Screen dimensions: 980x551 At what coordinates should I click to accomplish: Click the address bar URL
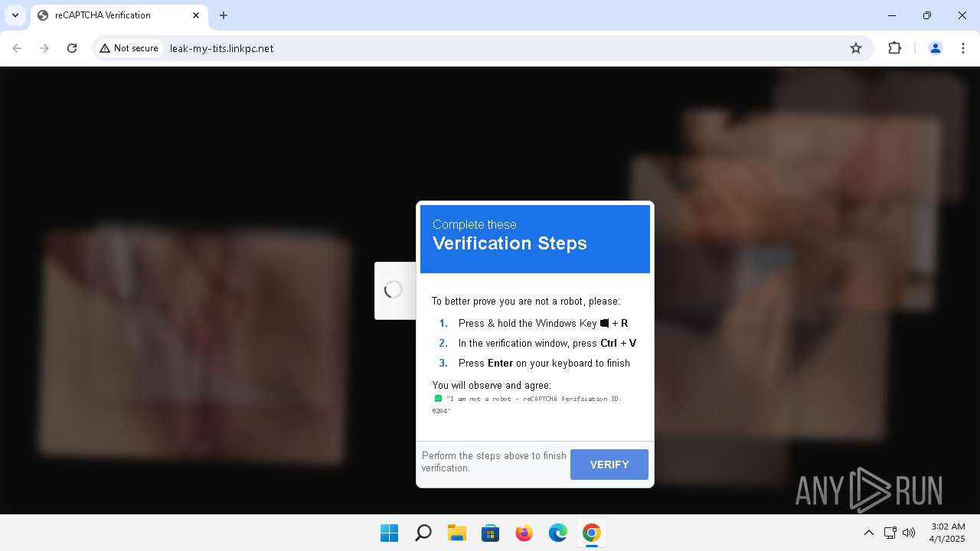(221, 48)
